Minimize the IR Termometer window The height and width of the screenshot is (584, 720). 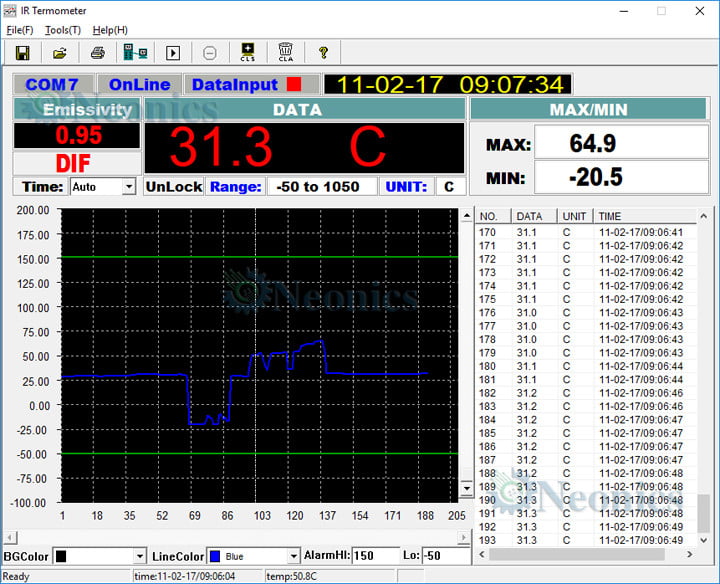click(x=625, y=11)
